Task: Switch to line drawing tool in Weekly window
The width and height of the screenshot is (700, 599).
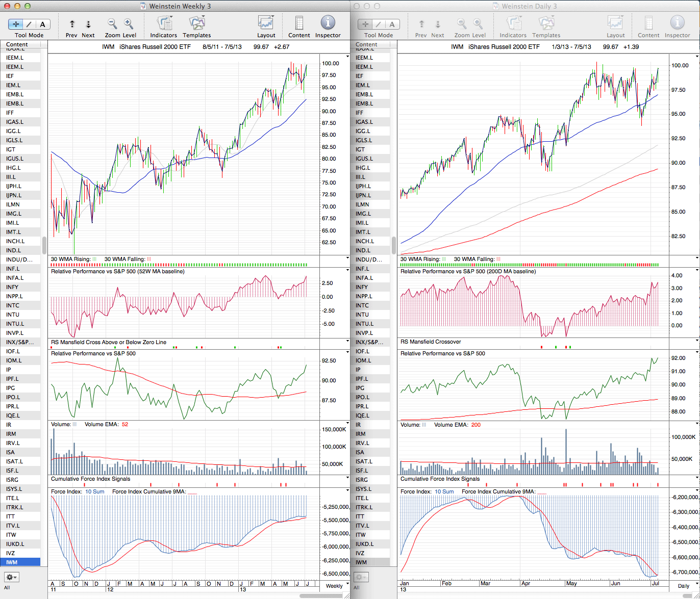Action: coord(29,24)
